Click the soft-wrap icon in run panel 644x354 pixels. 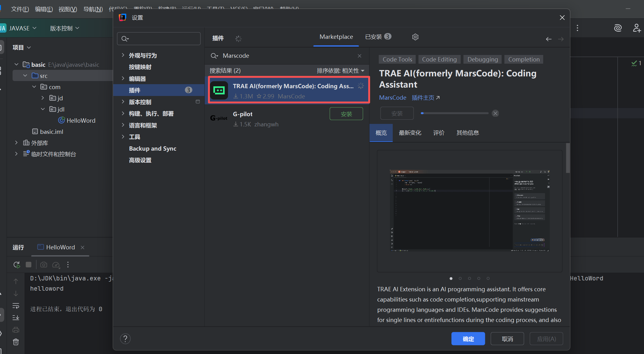[16, 306]
